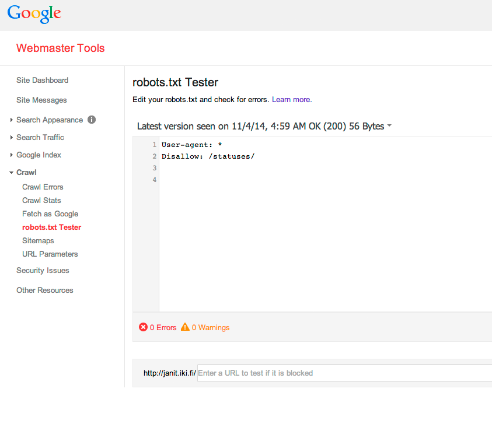Click the orange warning triangle icon
492x448 pixels.
185,327
